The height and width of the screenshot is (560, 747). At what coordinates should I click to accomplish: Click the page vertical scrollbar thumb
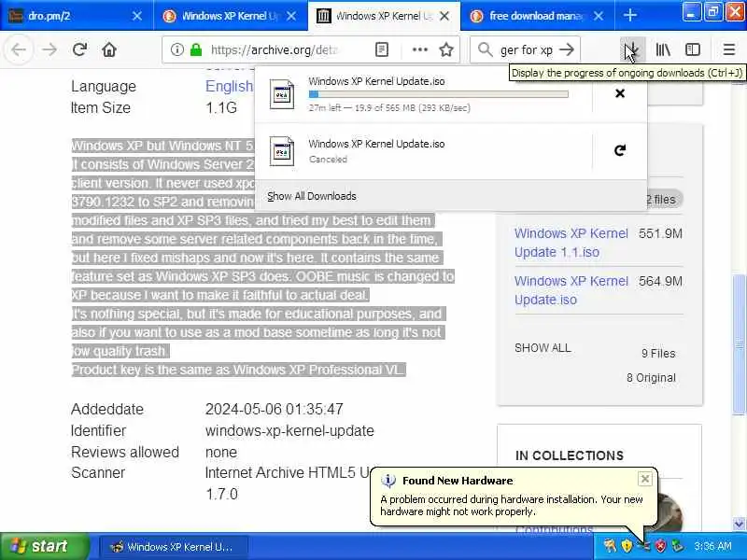point(739,345)
